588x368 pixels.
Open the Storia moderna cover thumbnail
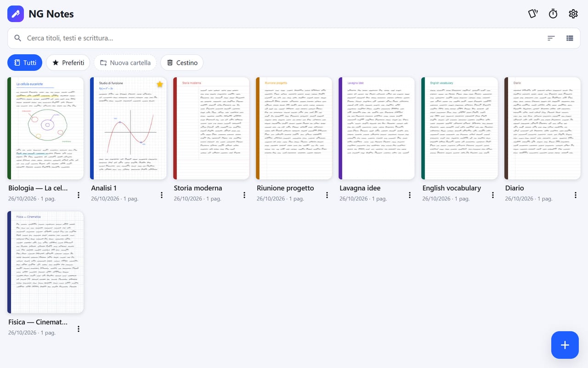point(211,128)
